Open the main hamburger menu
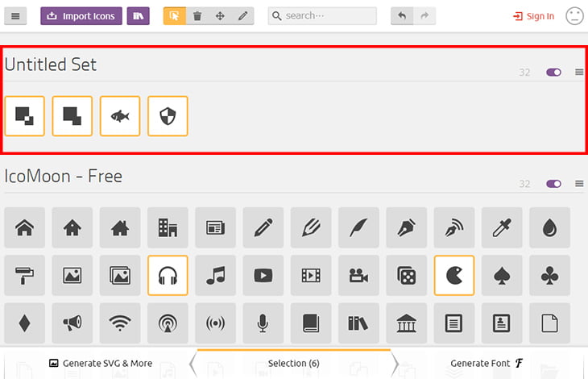The image size is (588, 379). (x=16, y=16)
